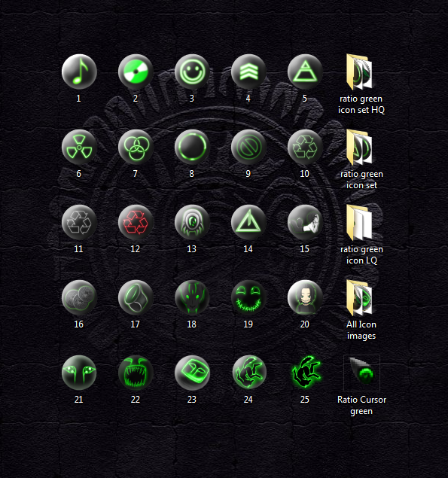Screen dimensions: 448x478
Task: Select the three interlocking rings icon
Action: tap(136, 148)
